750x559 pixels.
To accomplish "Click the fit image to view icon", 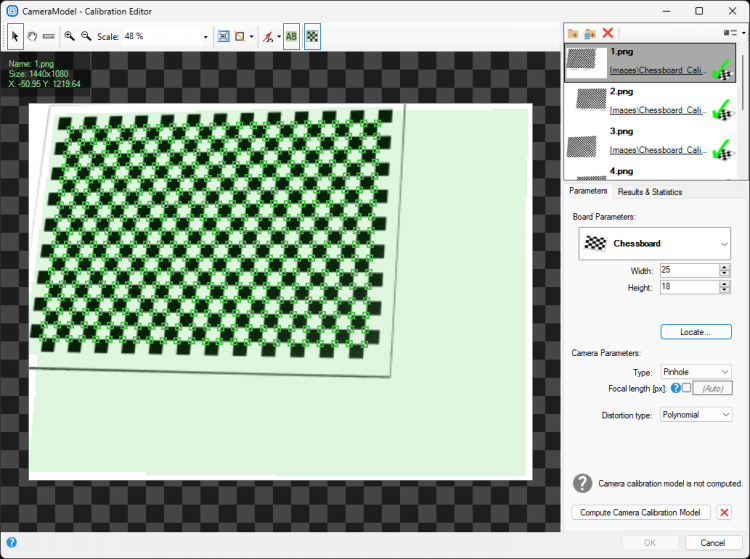I will (x=223, y=36).
